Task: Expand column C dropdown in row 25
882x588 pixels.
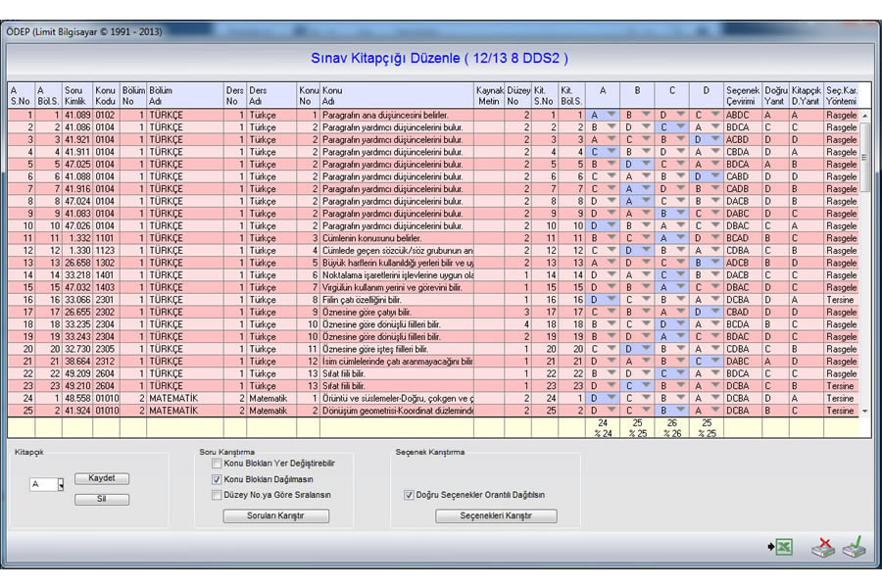Action: click(681, 411)
